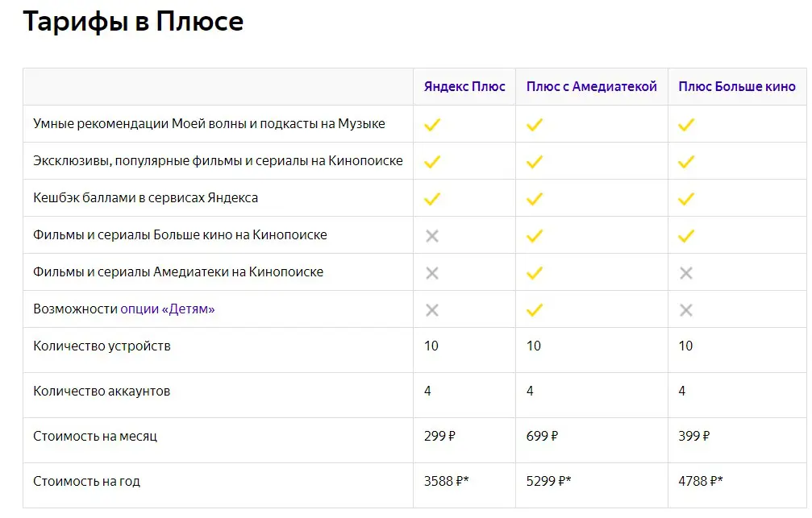
Task: Click the yearly price 3588 ₽*
Action: (447, 481)
